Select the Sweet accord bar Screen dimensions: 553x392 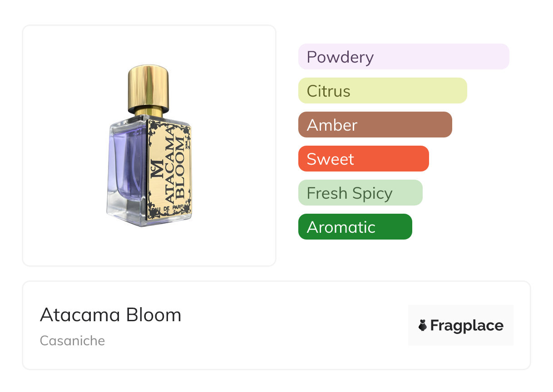[x=363, y=159]
